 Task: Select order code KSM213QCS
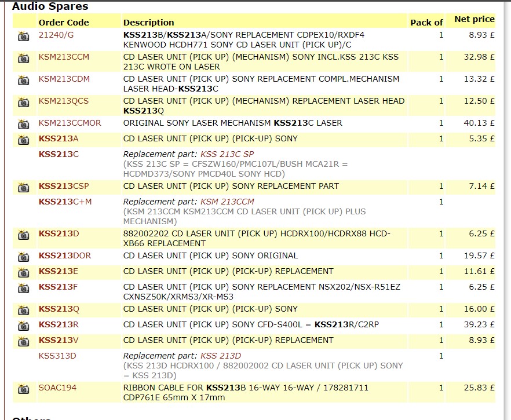pos(64,101)
